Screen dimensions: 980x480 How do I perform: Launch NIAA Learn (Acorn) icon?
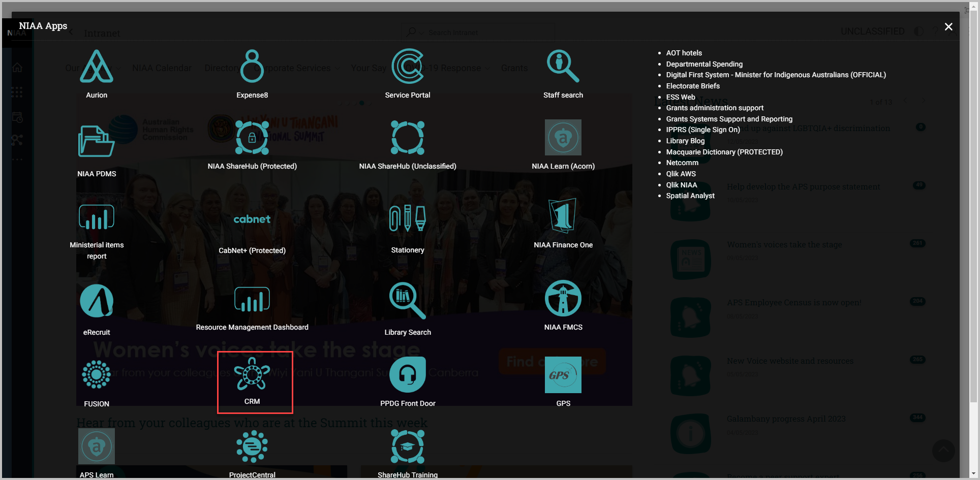(x=563, y=138)
